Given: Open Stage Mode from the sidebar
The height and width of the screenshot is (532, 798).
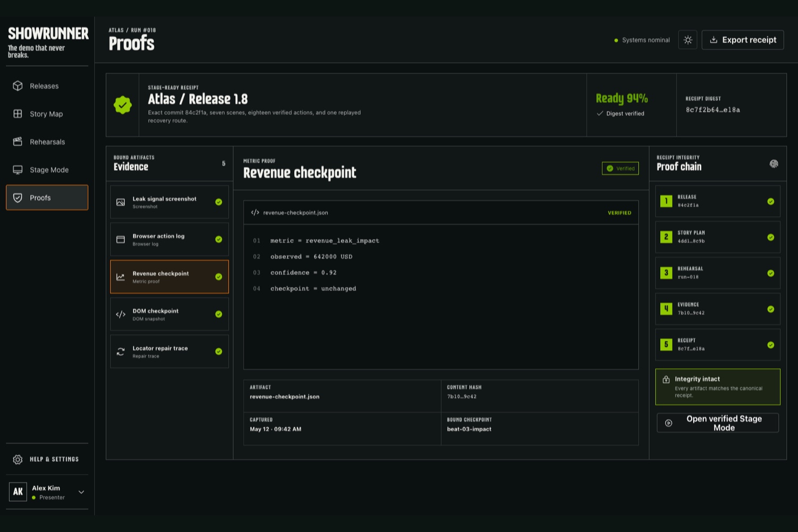Looking at the screenshot, I should pos(47,170).
